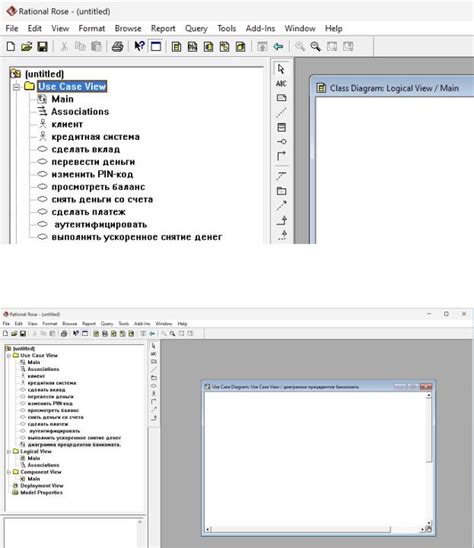Click the Copy icon in upper window toolbar
Viewport: 474px width, 548px height.
(x=80, y=46)
